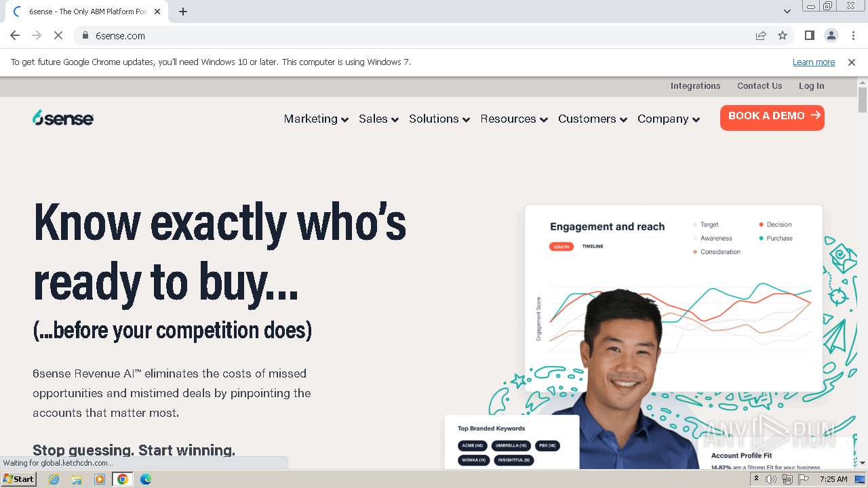Click the UMBRELLA (16) keyword tag
Image resolution: width=868 pixels, height=488 pixels.
(x=511, y=445)
